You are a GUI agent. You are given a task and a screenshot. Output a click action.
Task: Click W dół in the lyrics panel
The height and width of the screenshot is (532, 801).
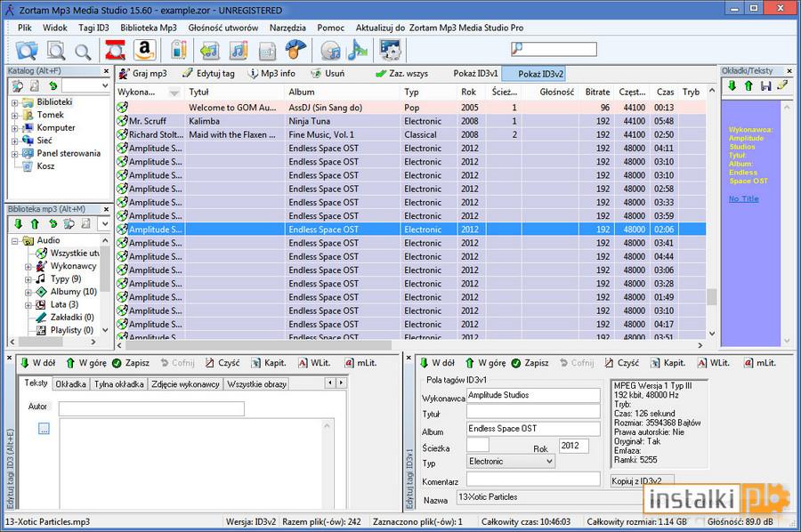click(37, 363)
